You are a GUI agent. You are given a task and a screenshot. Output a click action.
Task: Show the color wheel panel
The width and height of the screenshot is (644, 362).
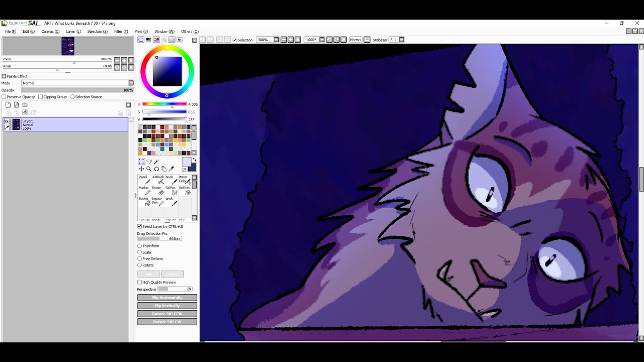(141, 40)
